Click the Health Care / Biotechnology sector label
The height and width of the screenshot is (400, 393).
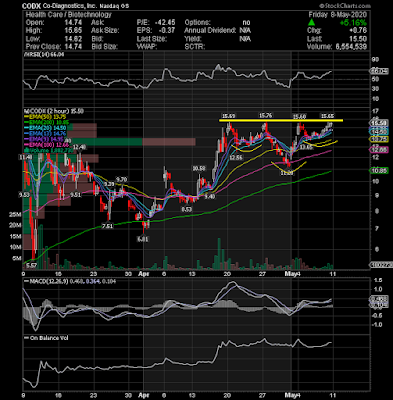[x=69, y=15]
